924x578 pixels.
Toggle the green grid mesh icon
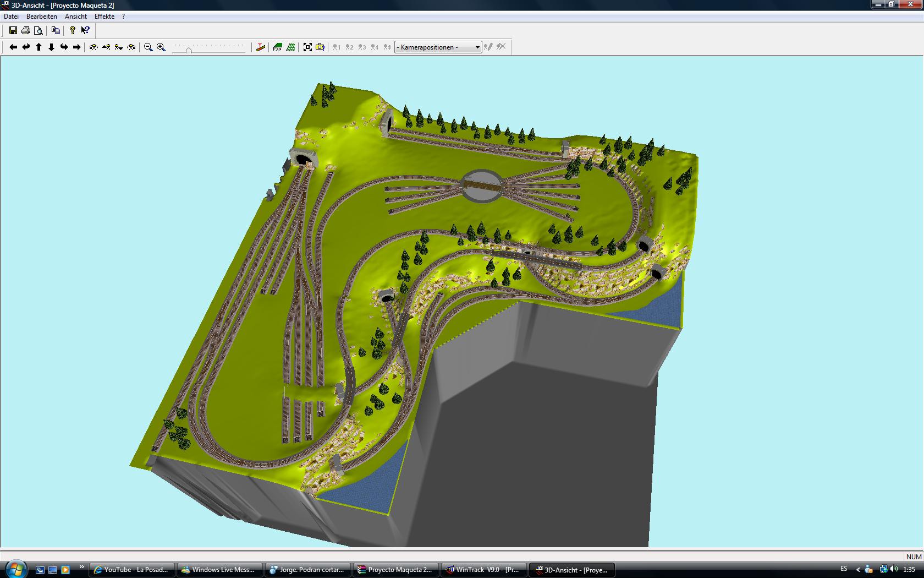point(290,47)
